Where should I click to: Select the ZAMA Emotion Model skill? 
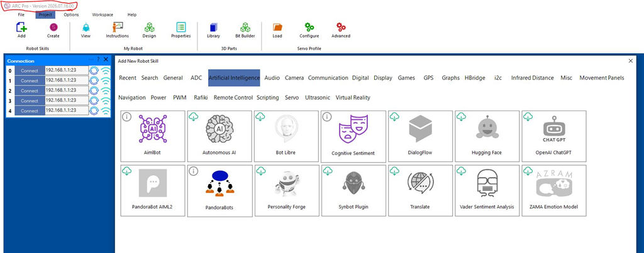(554, 191)
